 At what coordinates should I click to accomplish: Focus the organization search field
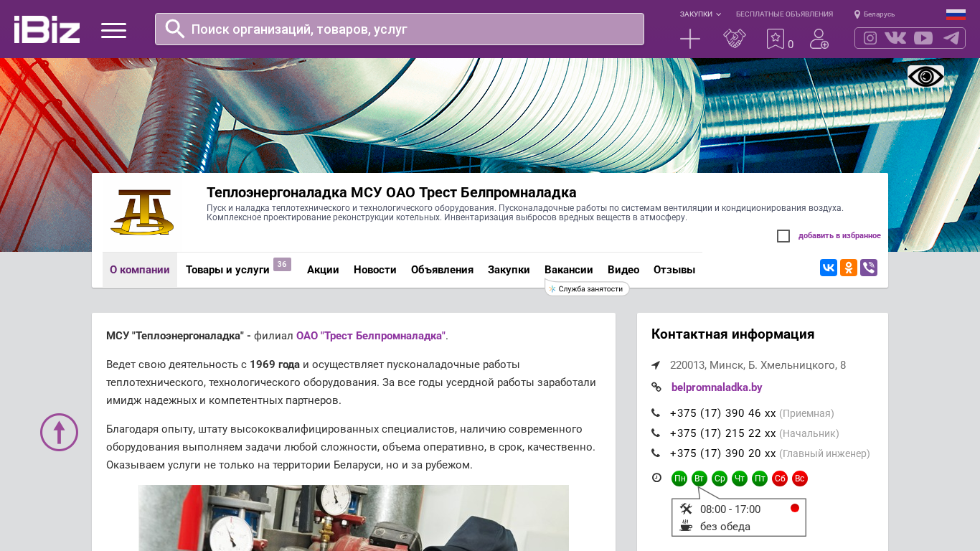click(400, 29)
